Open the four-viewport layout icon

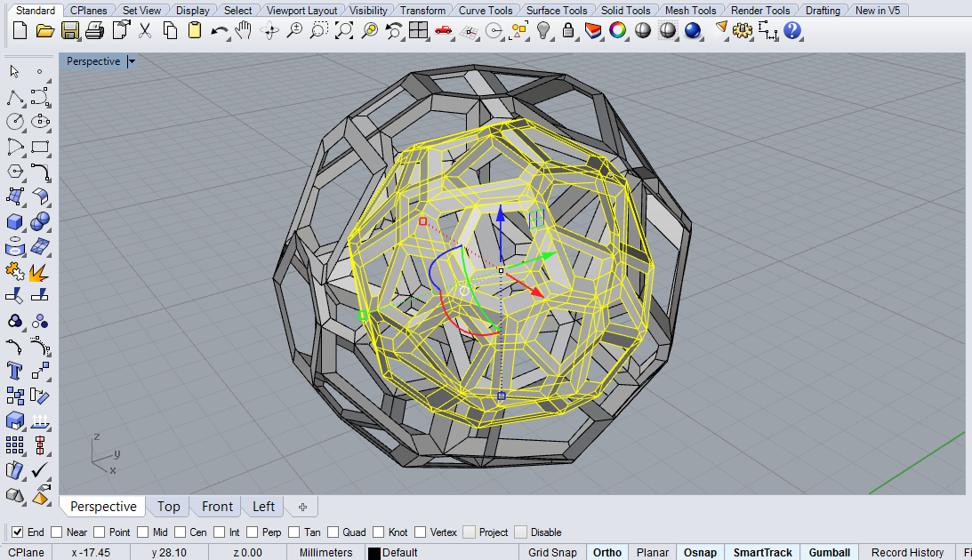pos(419,30)
